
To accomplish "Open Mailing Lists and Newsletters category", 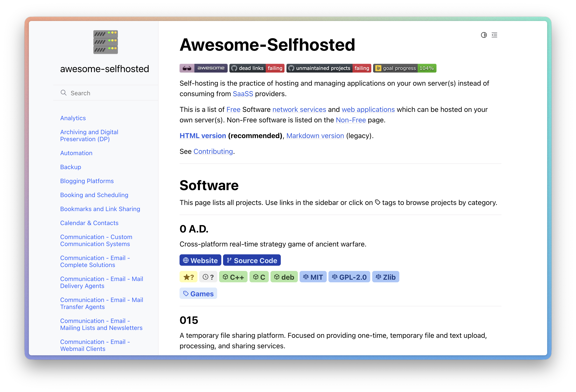I will click(x=101, y=324).
